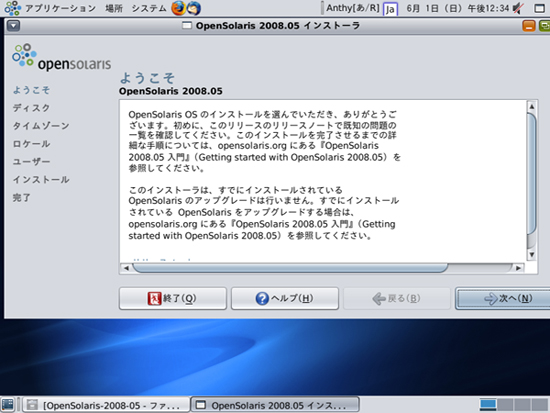Open the システム menu
Image resolution: width=550 pixels, height=413 pixels.
149,8
